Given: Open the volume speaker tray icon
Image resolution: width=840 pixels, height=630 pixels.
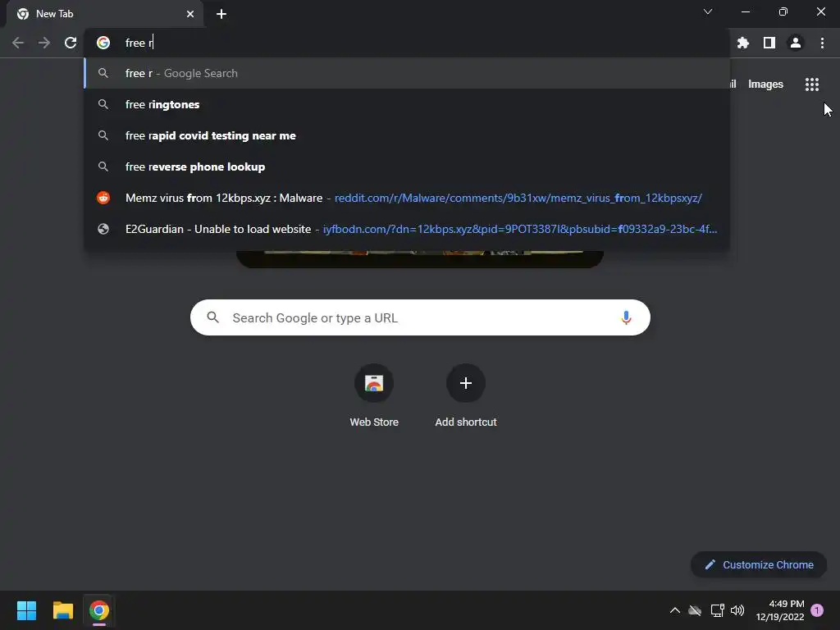Looking at the screenshot, I should coord(737,610).
